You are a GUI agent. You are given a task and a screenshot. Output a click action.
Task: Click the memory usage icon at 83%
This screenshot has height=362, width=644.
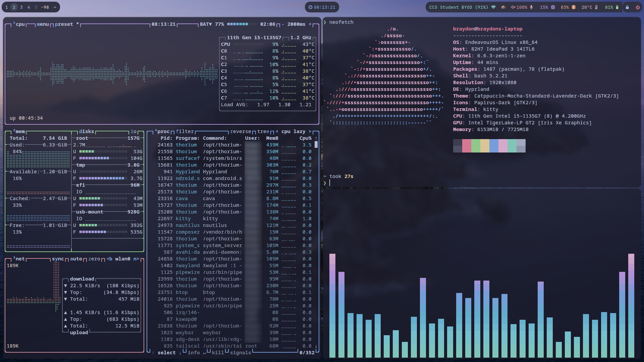pos(574,7)
